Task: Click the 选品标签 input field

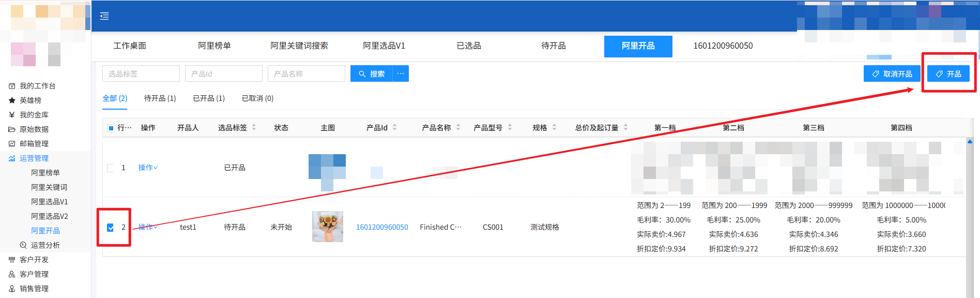Action: click(141, 73)
